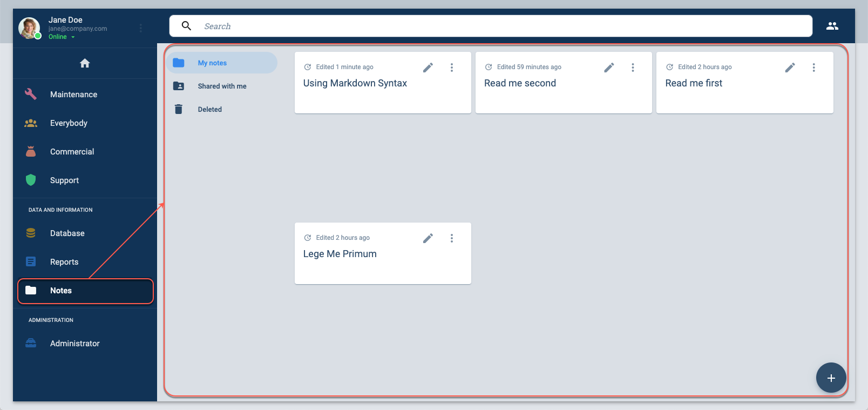Go to Support in the sidebar
The width and height of the screenshot is (868, 410).
[85, 180]
